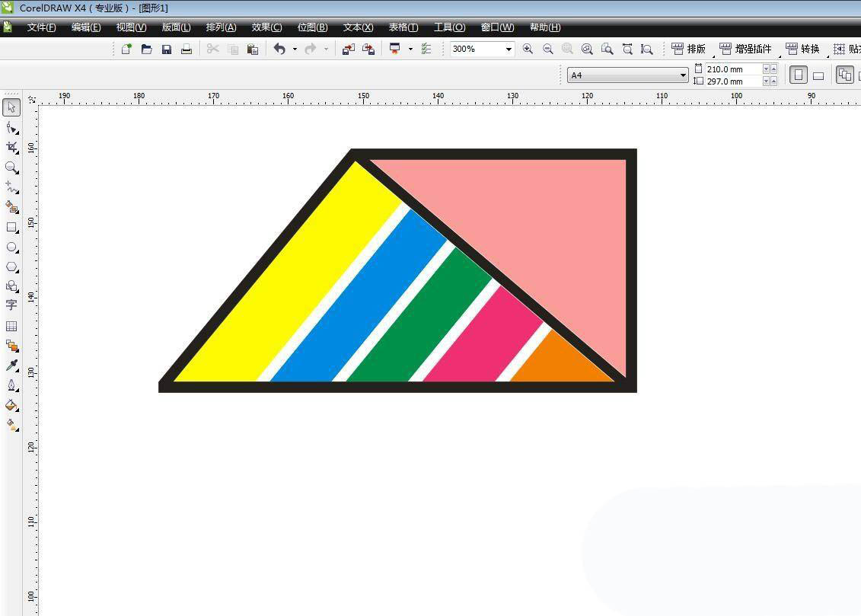861x616 pixels.
Task: Expand the A4 paper size dropdown
Action: 682,75
